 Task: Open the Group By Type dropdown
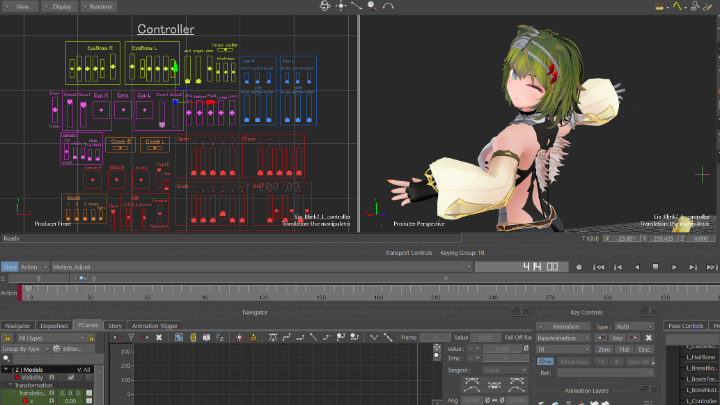pos(26,349)
